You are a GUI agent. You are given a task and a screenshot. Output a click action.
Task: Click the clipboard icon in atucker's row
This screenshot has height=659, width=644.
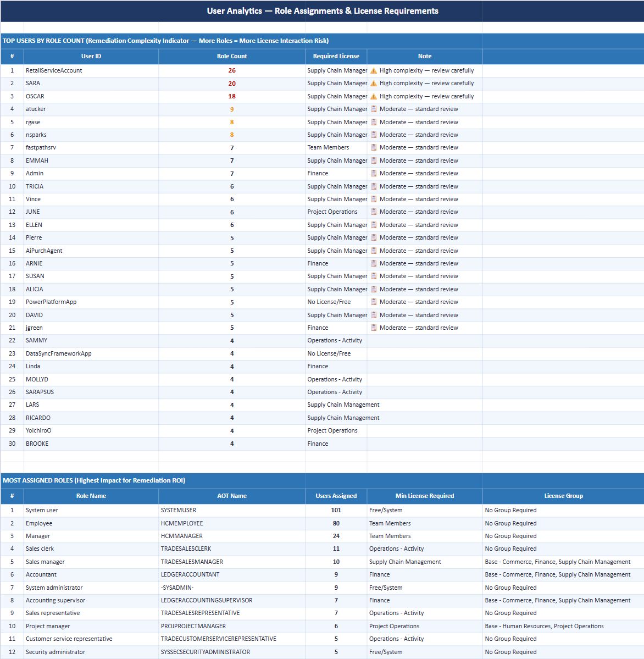click(374, 109)
